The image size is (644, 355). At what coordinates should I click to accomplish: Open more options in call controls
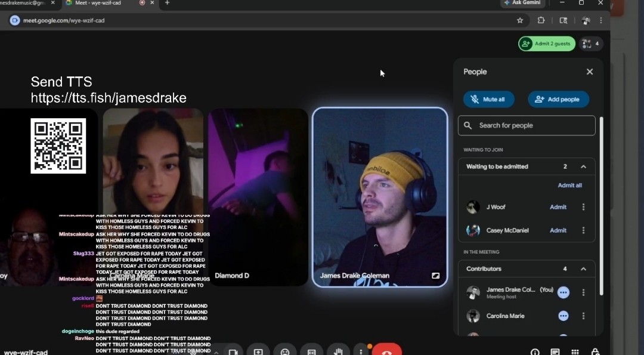(x=361, y=351)
